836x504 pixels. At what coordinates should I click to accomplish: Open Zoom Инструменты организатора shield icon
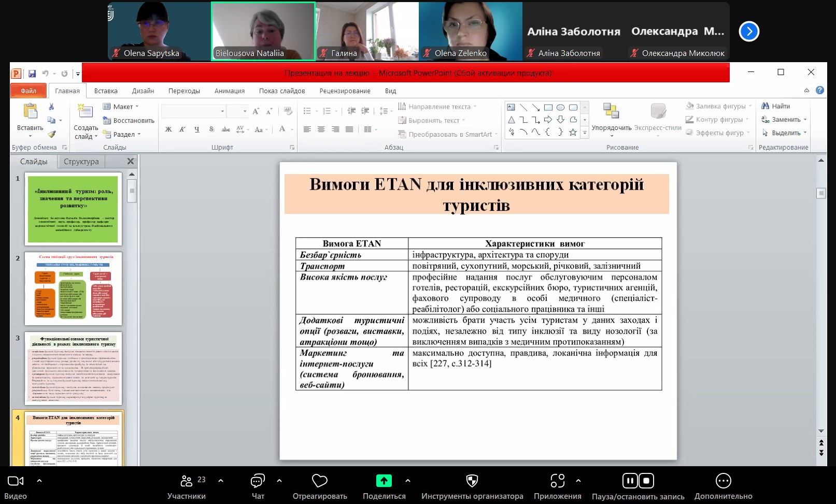click(x=472, y=481)
